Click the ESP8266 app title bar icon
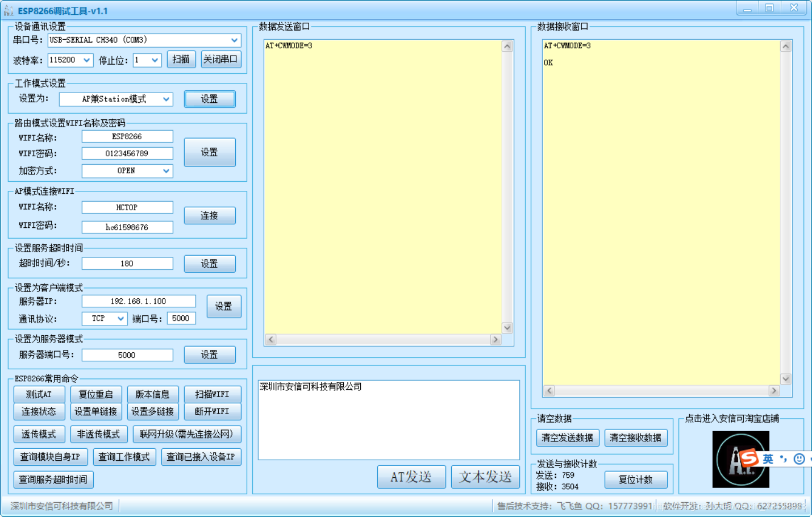Screen dimensions: 812x517 [9, 10]
